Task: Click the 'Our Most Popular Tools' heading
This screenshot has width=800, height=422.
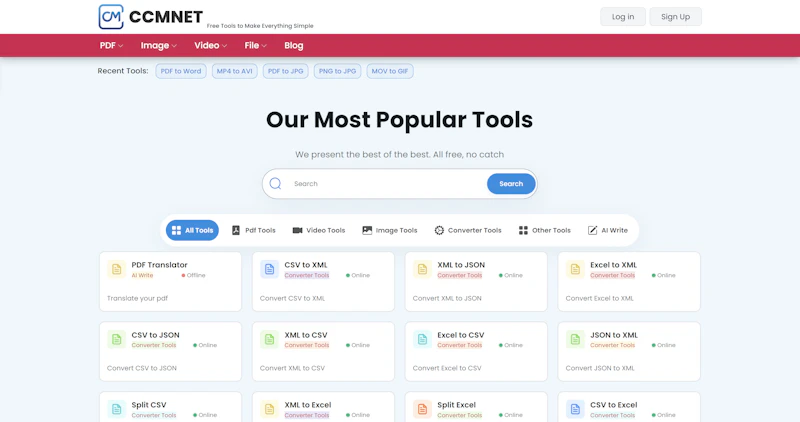Action: (399, 120)
